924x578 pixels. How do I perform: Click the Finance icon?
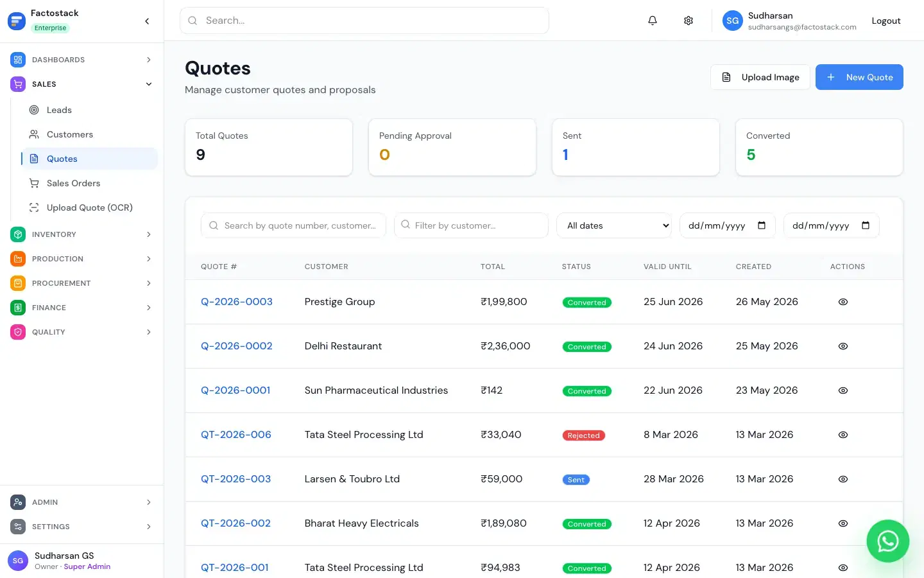point(18,308)
